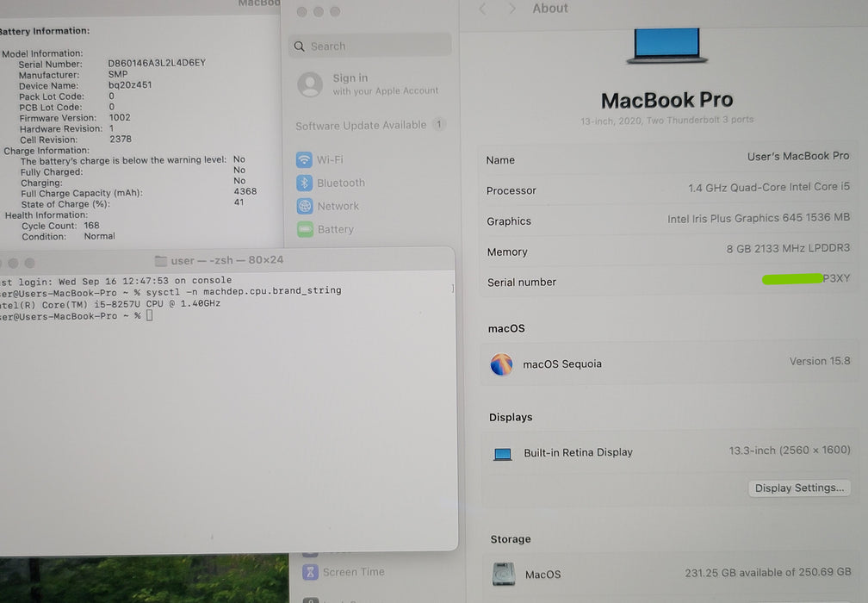Click Manufacturer value SMP
This screenshot has height=603, width=868.
pos(118,74)
